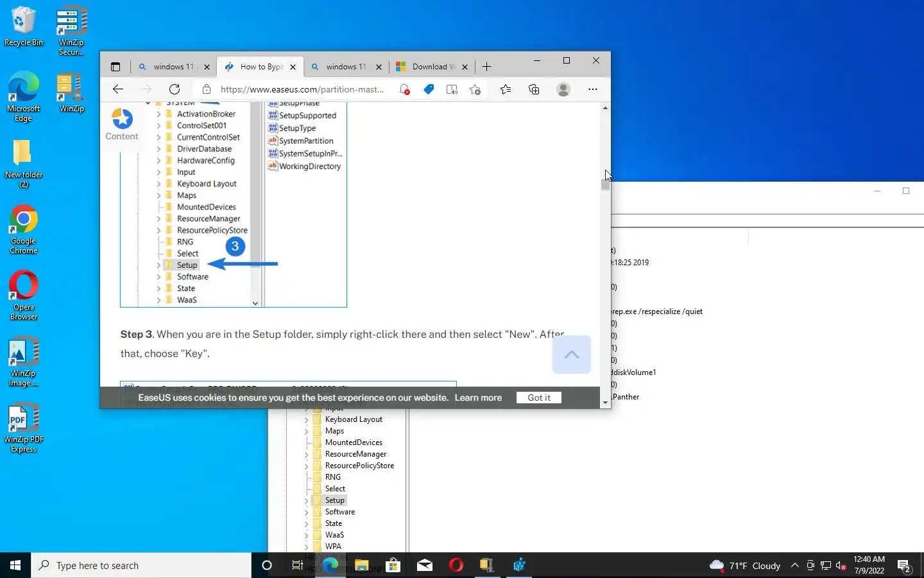
Task: Select WinZip Image desktop shortcut
Action: click(x=24, y=362)
